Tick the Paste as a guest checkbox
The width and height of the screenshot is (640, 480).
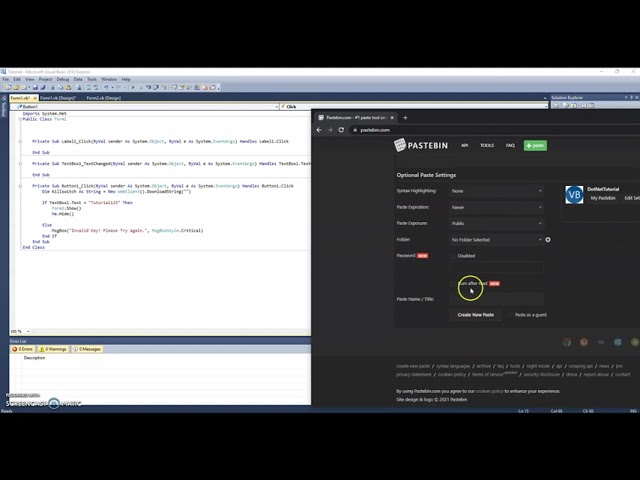point(510,315)
